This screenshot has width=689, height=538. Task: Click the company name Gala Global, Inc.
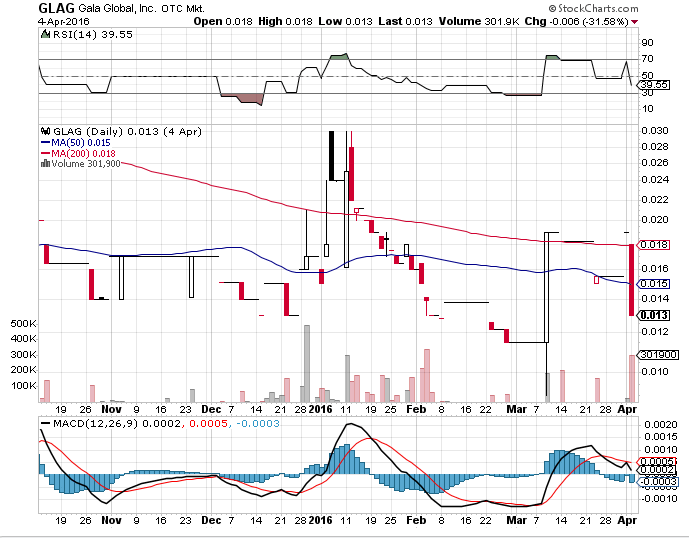(117, 8)
